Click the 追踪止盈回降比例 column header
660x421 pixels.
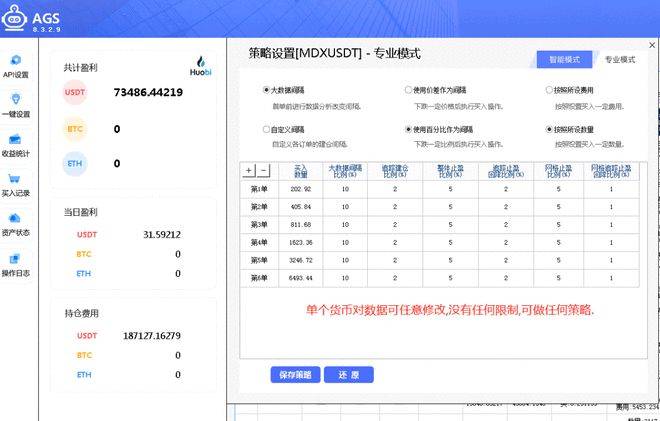(x=506, y=171)
